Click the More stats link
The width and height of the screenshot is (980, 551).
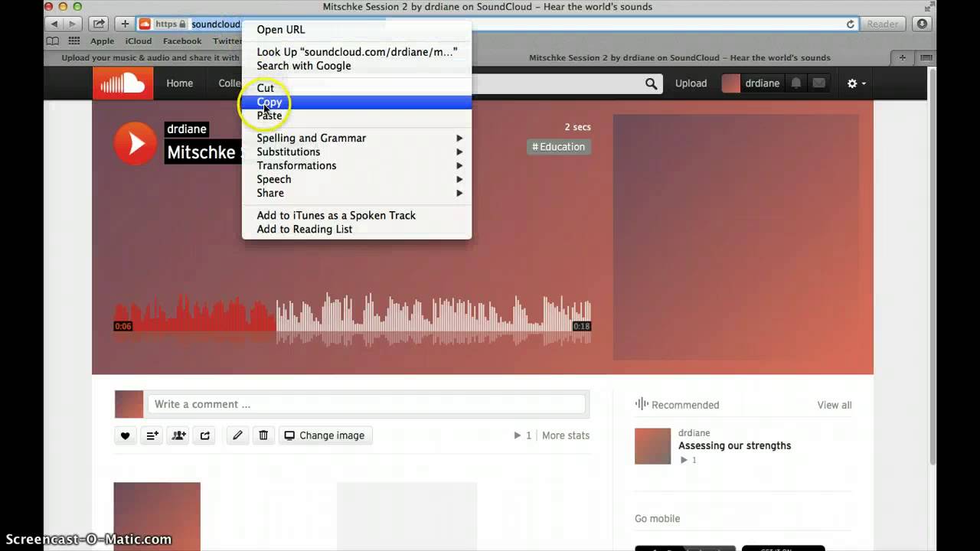point(566,435)
